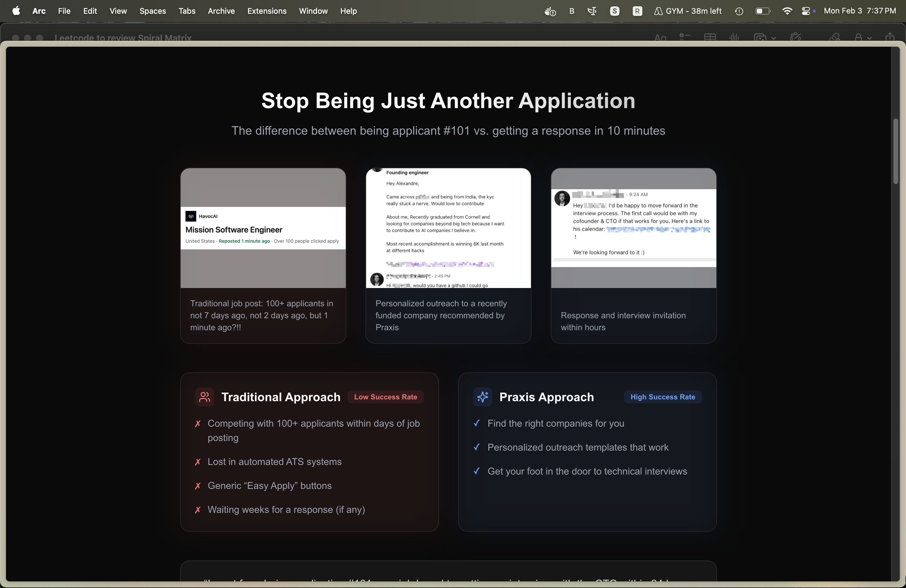Click the Docker whale menu bar icon
Image resolution: width=906 pixels, height=588 pixels.
(x=550, y=11)
